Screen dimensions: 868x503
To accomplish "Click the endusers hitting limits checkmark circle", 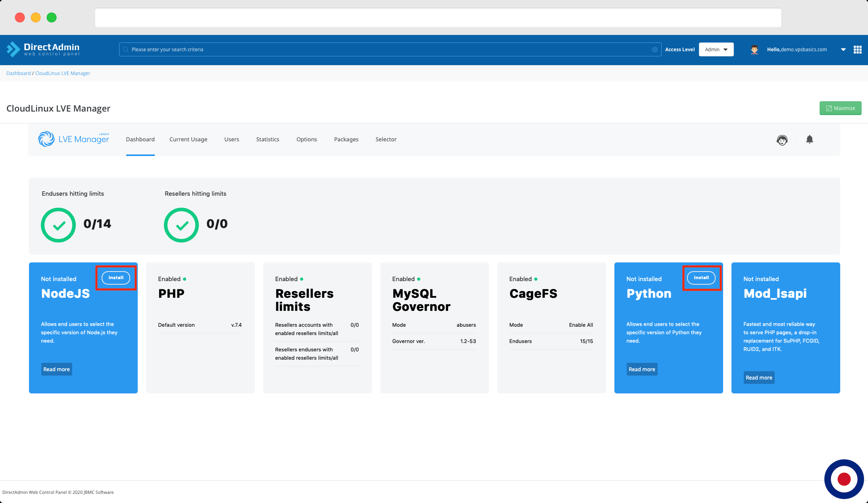I will (x=58, y=225).
